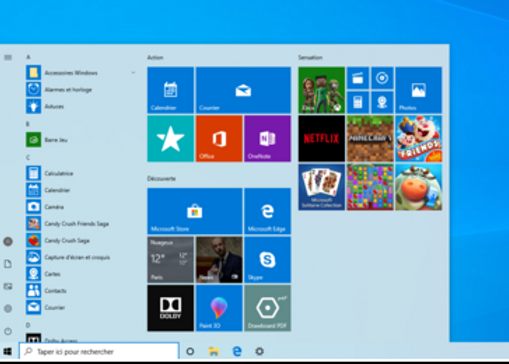Viewport: 509px width, 364px height.
Task: Open the Drawboard PDF tile
Action: click(268, 308)
